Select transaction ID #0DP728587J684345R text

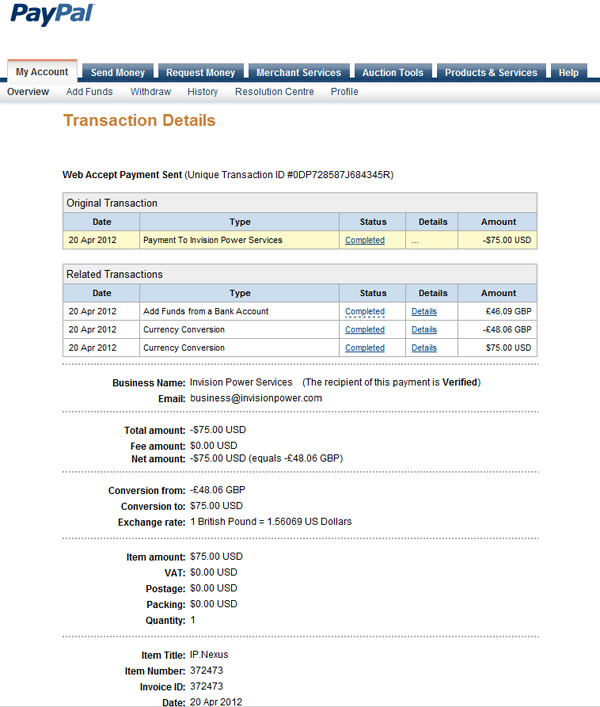(x=340, y=175)
